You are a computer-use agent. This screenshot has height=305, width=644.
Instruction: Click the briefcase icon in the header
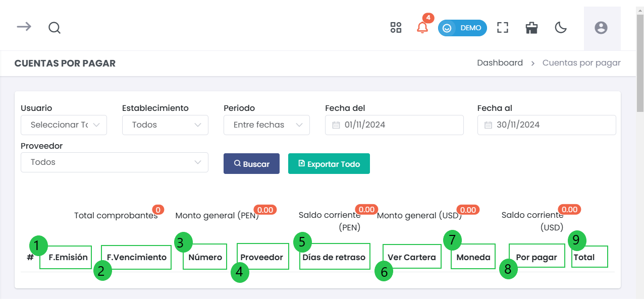531,28
